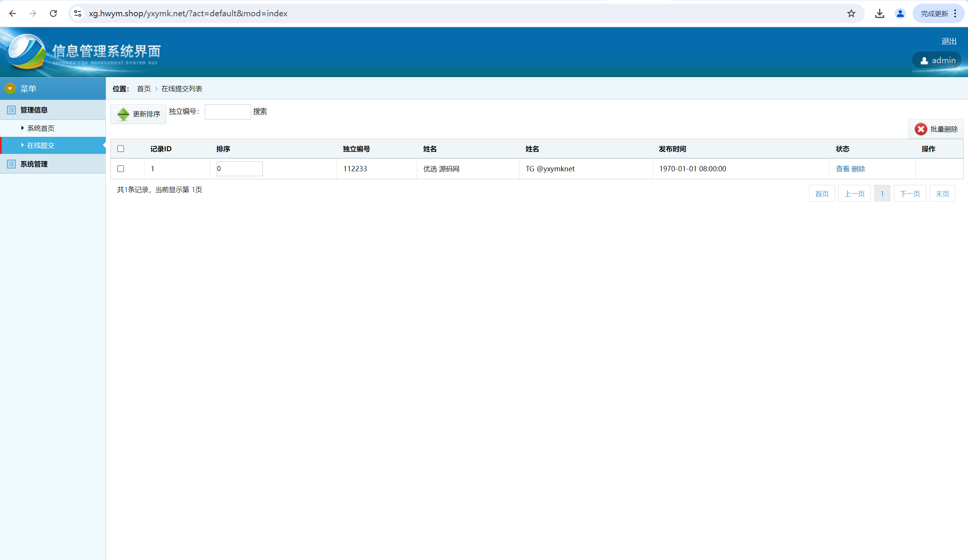The width and height of the screenshot is (968, 560).
Task: Open site information icon in address bar
Action: coord(78,14)
